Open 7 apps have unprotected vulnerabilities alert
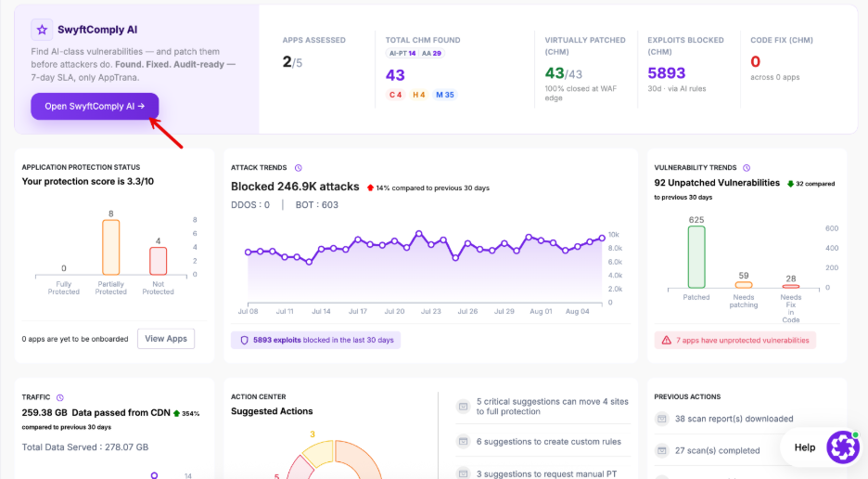 [735, 341]
